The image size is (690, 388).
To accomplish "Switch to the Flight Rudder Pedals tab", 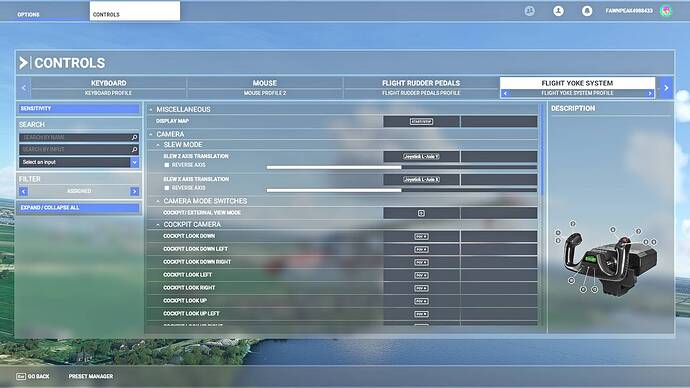I will (x=421, y=88).
